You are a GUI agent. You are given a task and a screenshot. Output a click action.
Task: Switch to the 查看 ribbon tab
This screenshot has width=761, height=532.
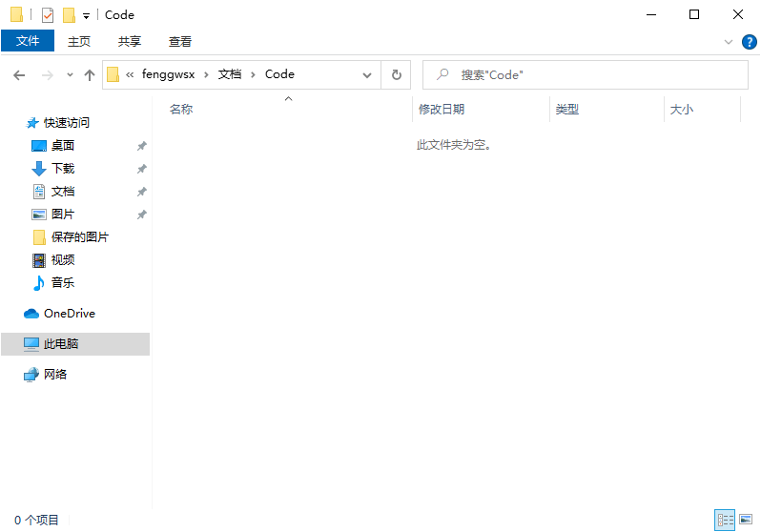pyautogui.click(x=180, y=41)
